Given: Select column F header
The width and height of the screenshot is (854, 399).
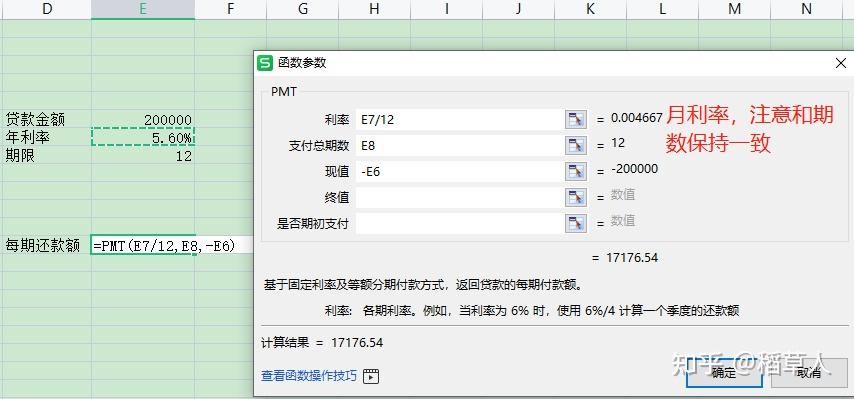Looking at the screenshot, I should [x=230, y=9].
